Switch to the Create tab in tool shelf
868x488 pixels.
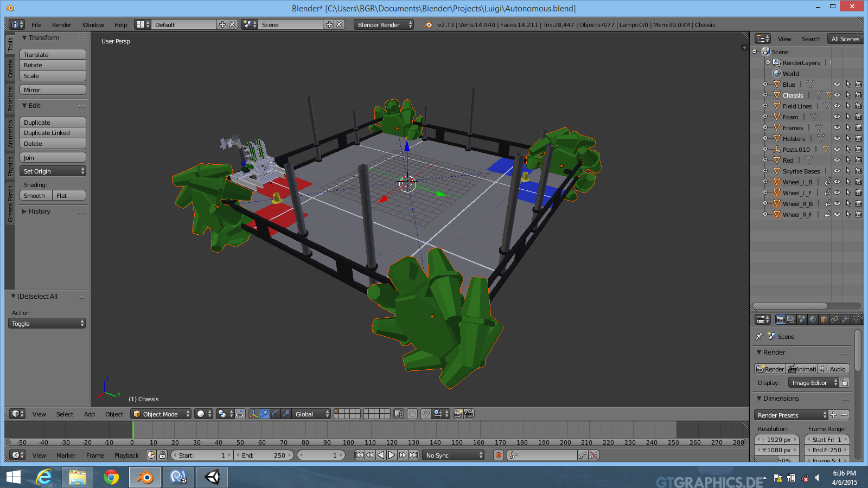(x=10, y=68)
